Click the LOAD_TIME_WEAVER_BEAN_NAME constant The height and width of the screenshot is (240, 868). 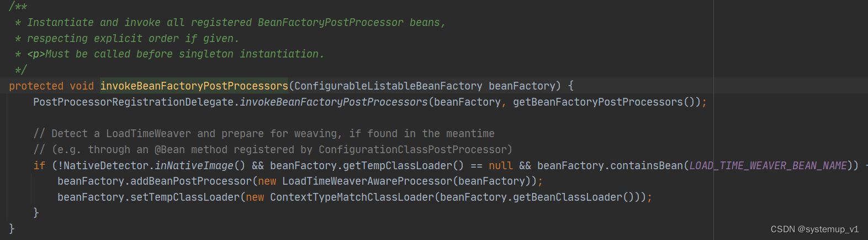pyautogui.click(x=768, y=165)
